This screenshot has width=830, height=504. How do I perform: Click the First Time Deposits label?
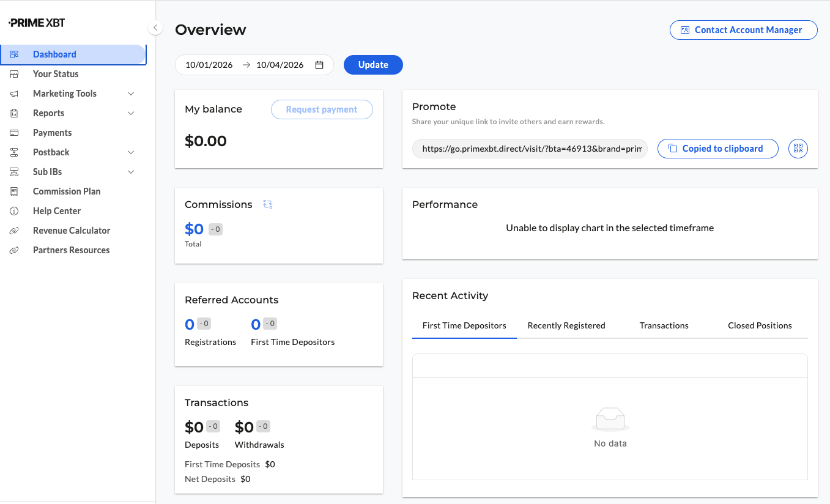tap(222, 464)
